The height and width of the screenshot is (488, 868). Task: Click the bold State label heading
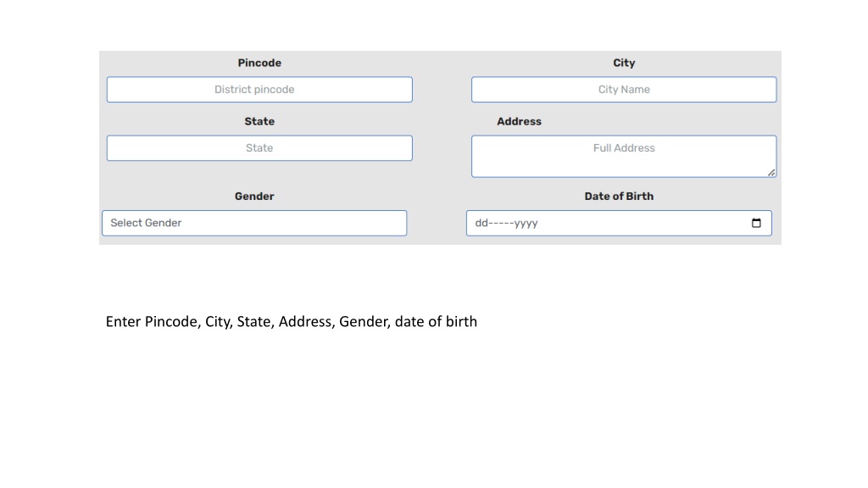click(x=259, y=122)
